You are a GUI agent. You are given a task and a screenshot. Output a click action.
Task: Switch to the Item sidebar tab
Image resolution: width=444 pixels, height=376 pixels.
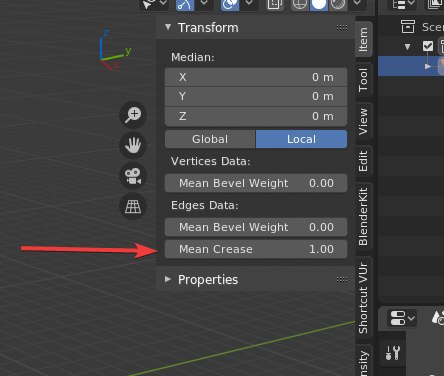pyautogui.click(x=364, y=39)
